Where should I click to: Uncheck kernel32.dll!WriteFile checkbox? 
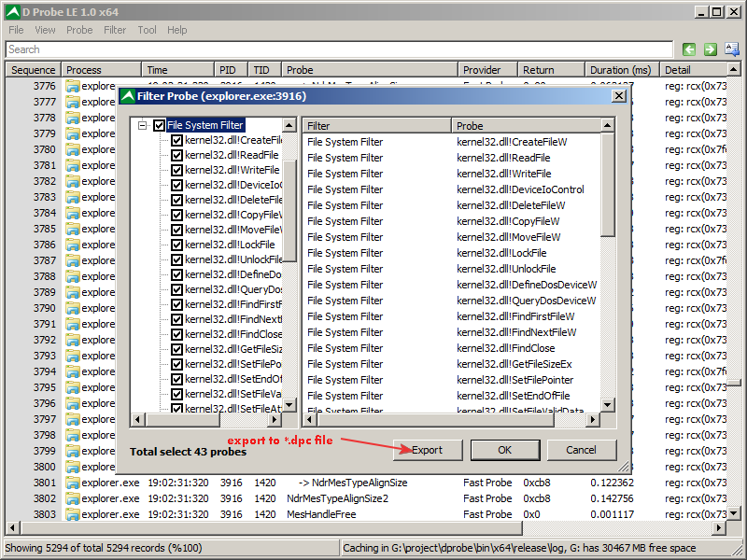[x=176, y=170]
